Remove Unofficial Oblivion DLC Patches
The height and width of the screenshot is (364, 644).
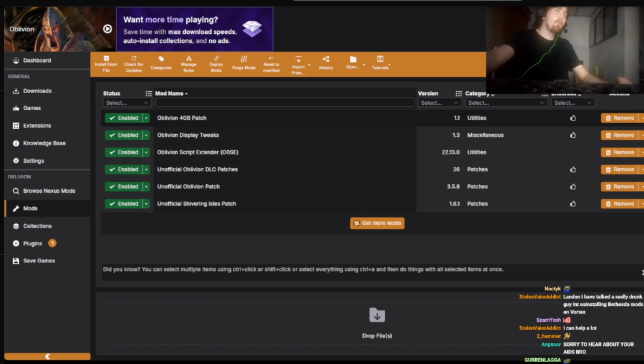coord(619,169)
